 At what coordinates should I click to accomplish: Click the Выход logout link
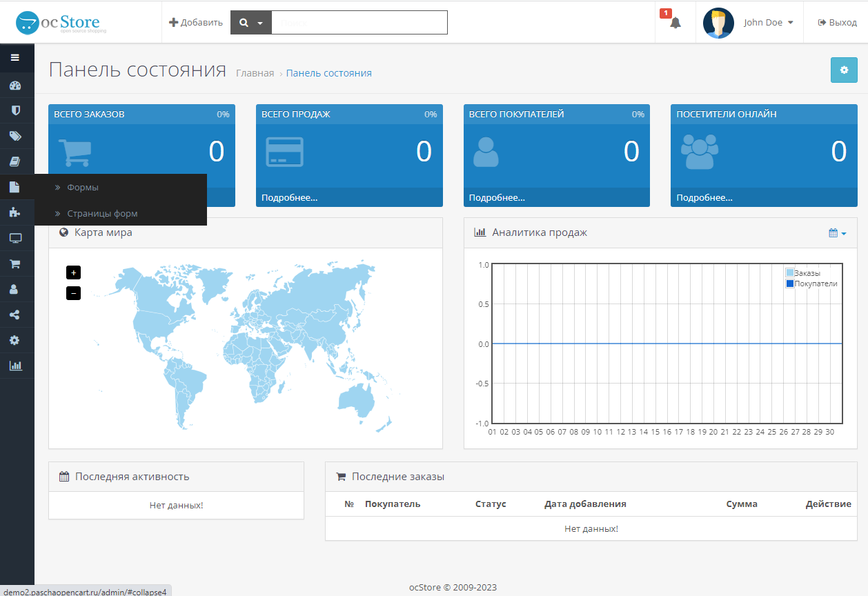tap(837, 23)
